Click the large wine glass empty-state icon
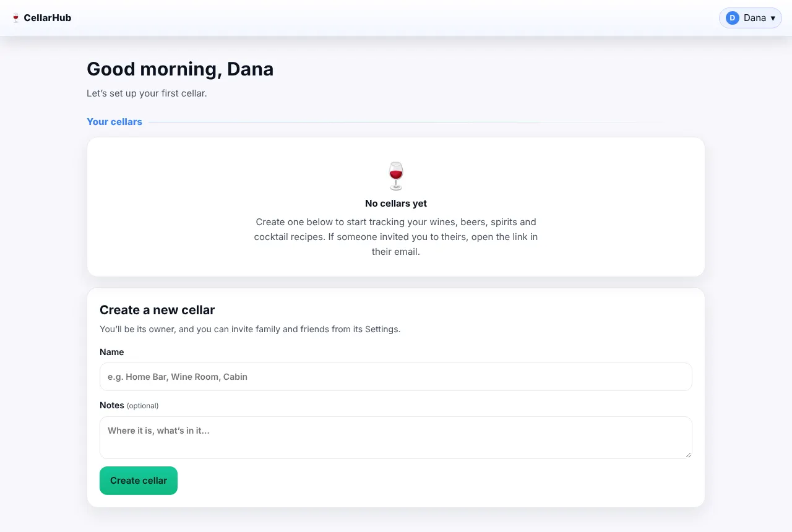Viewport: 792px width, 532px height. click(x=396, y=176)
